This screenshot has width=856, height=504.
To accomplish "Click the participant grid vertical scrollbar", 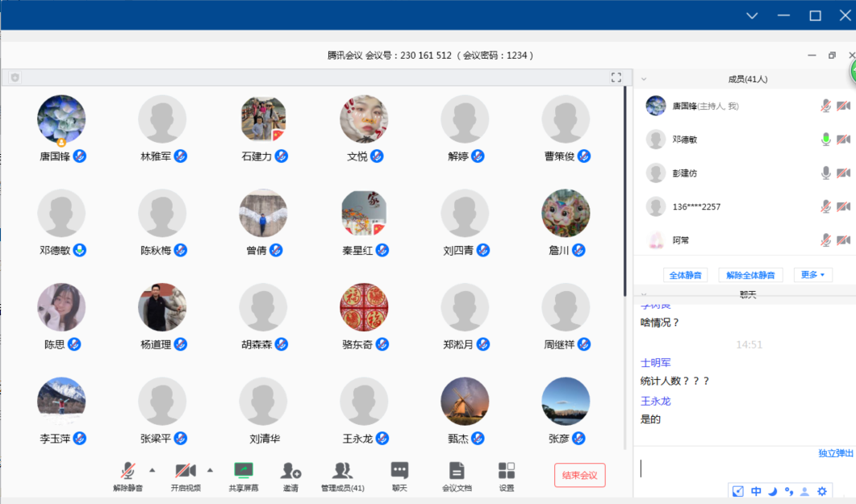I will (625, 191).
